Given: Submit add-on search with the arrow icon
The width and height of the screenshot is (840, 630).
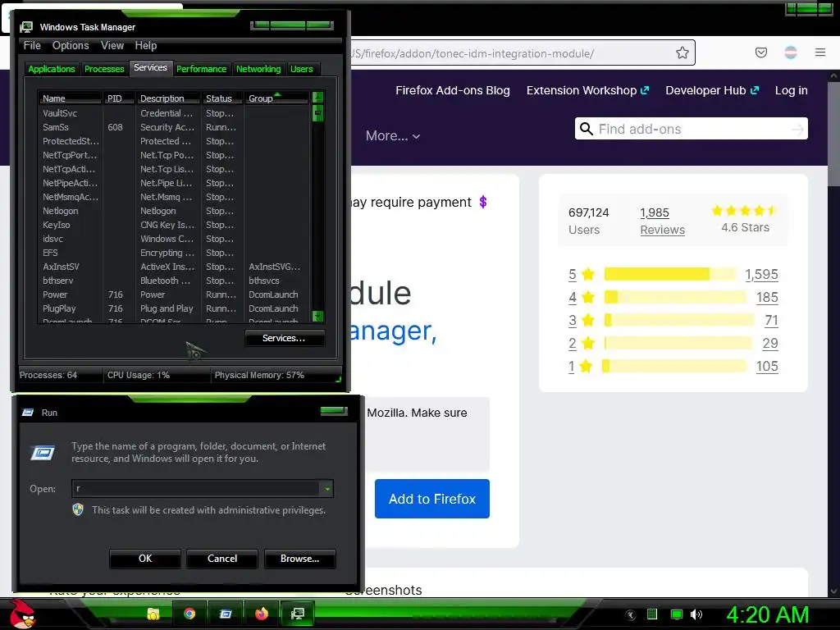Looking at the screenshot, I should [797, 129].
